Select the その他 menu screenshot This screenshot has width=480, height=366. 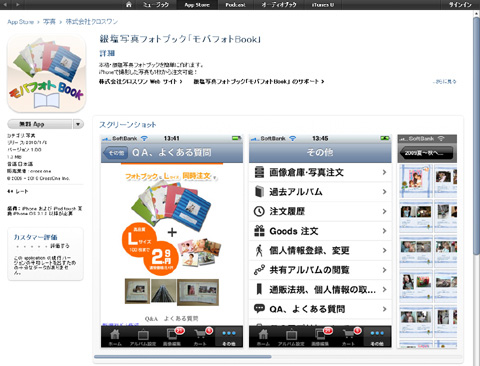pyautogui.click(x=320, y=241)
